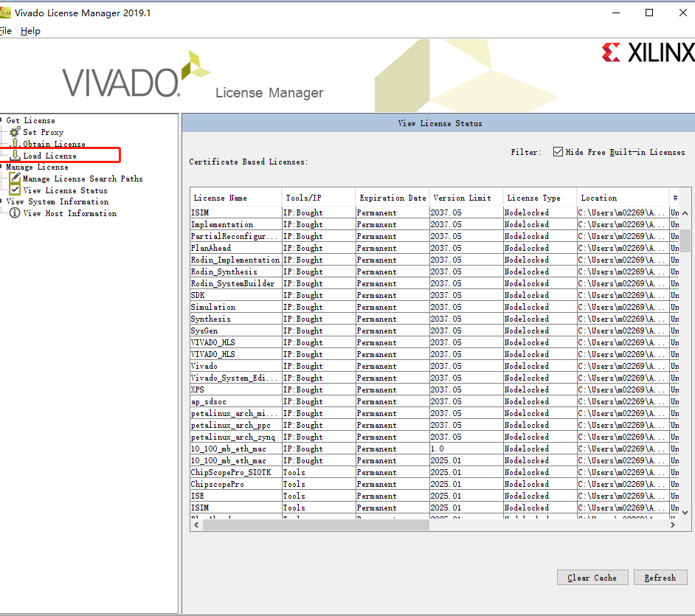Select Load License in the tree
The height and width of the screenshot is (616, 695).
(49, 156)
